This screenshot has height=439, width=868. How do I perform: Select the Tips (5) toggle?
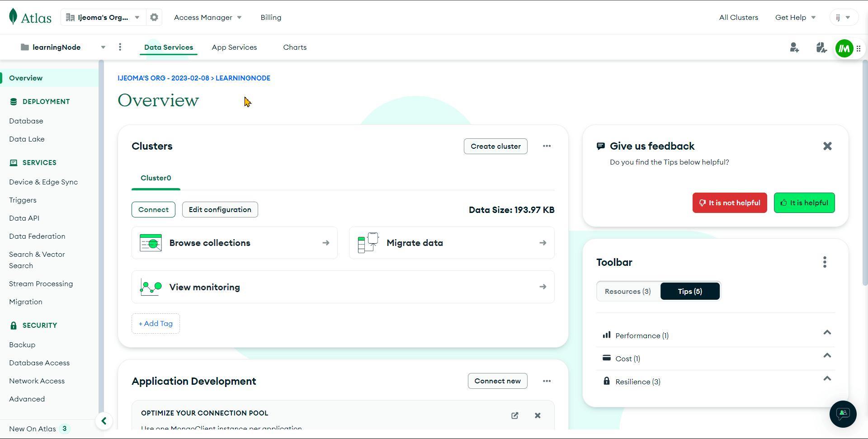point(690,291)
